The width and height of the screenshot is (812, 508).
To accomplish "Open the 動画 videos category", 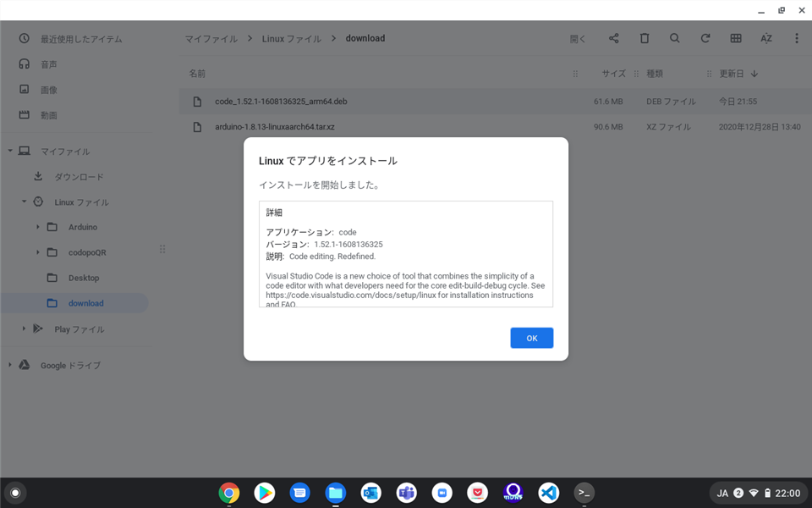I will [49, 115].
